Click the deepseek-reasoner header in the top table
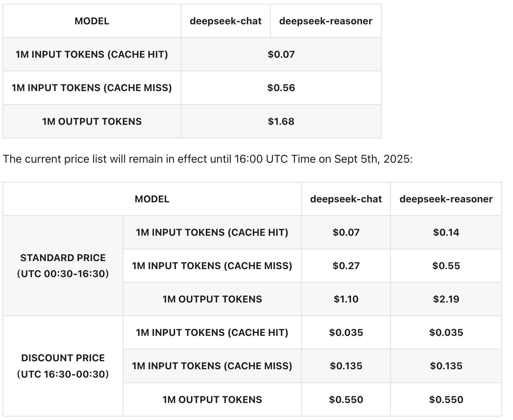 pos(326,21)
